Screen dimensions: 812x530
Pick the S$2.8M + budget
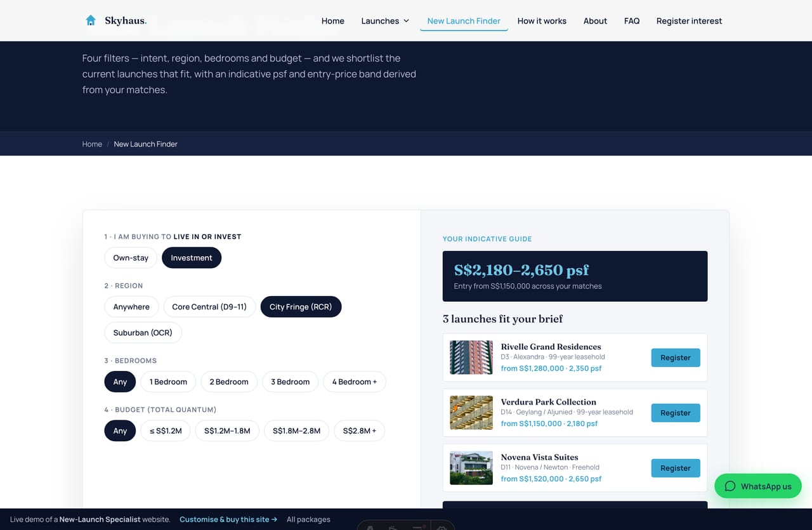pyautogui.click(x=360, y=430)
